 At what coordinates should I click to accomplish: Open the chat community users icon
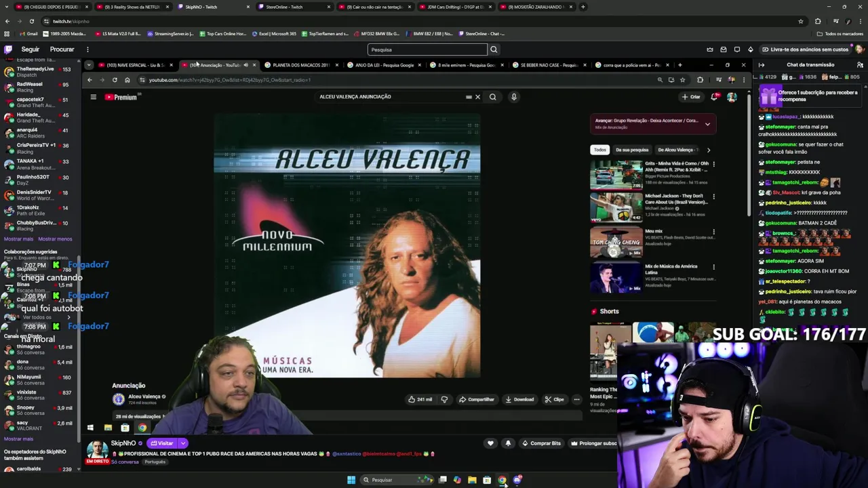[860, 65]
